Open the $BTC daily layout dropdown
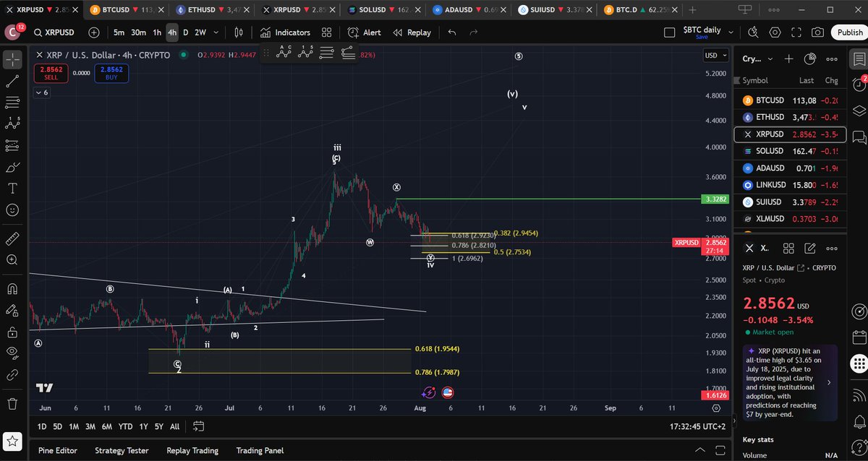Image resolution: width=868 pixels, height=461 pixels. pyautogui.click(x=731, y=33)
